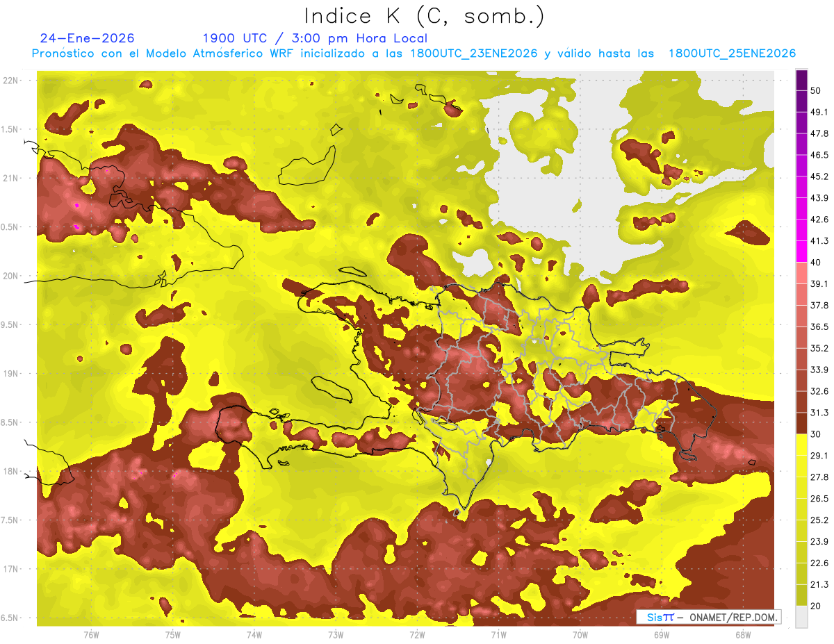Click the "73W" longitude label
This screenshot has width=834, height=644.
pos(336,634)
